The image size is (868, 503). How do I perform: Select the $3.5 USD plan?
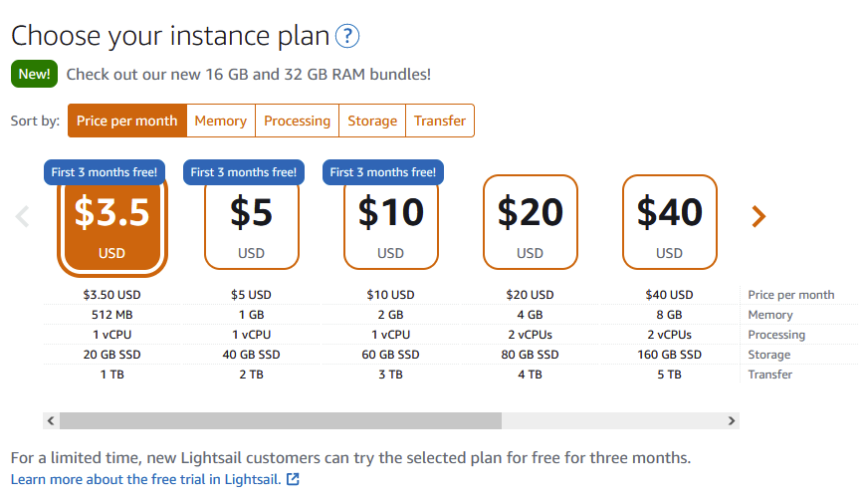(x=111, y=225)
